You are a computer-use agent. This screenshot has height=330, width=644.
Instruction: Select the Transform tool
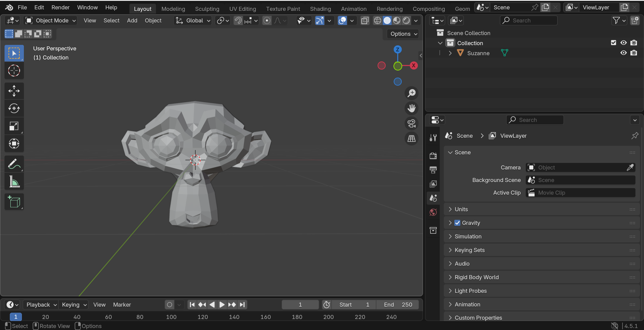(14, 143)
